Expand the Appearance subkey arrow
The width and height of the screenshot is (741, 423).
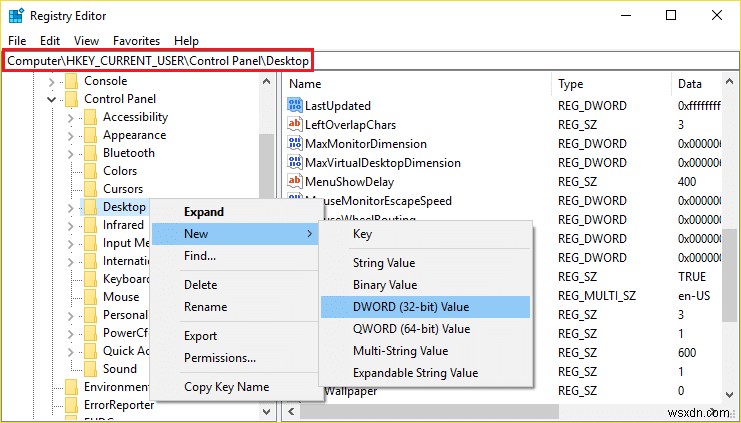click(71, 136)
